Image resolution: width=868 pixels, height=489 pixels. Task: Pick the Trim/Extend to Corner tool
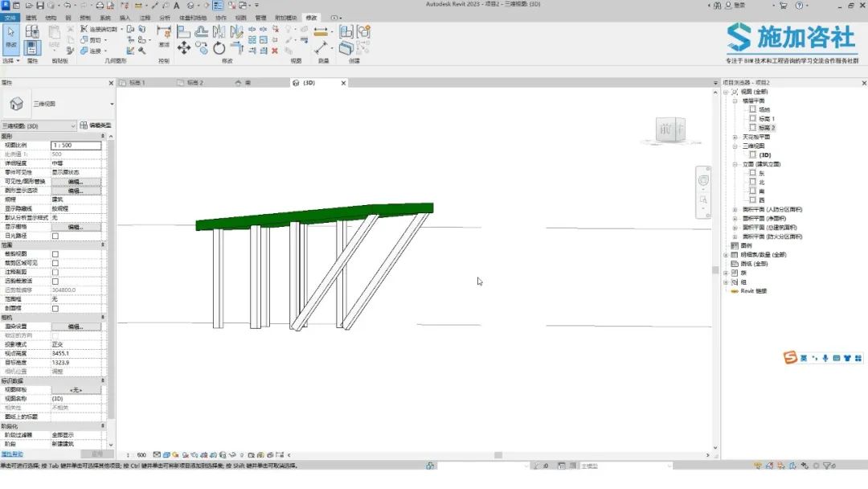[x=236, y=48]
